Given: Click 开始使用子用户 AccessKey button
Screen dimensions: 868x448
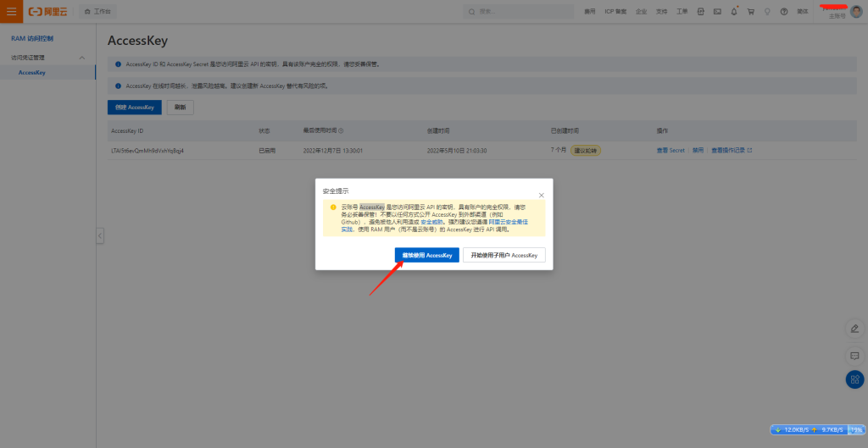Looking at the screenshot, I should click(504, 255).
